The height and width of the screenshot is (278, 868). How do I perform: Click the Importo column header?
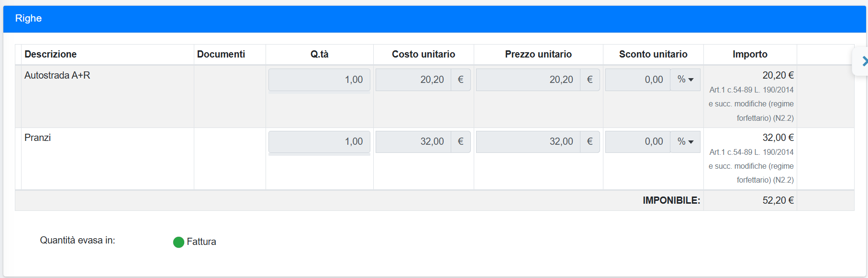tap(750, 54)
